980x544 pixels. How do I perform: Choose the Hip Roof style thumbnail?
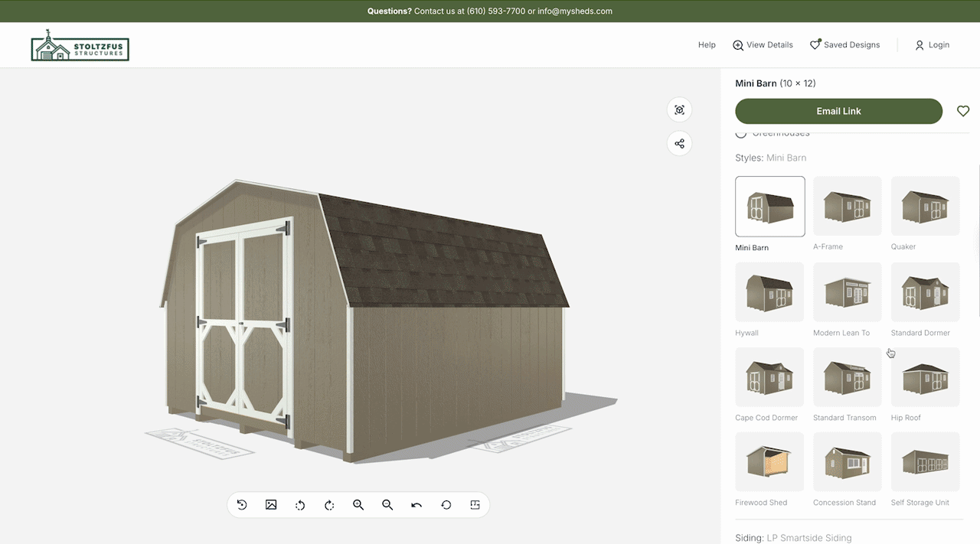click(x=925, y=377)
